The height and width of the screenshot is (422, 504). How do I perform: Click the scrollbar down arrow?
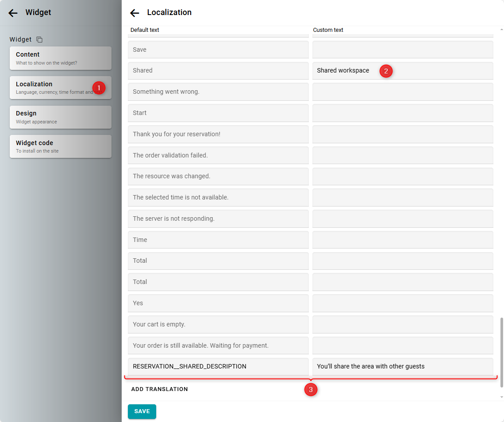501,397
